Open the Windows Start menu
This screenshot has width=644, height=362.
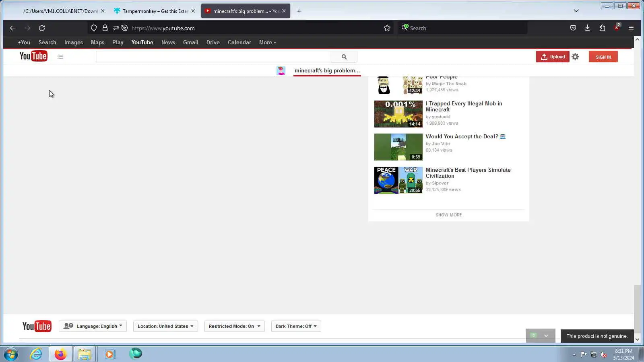11,354
